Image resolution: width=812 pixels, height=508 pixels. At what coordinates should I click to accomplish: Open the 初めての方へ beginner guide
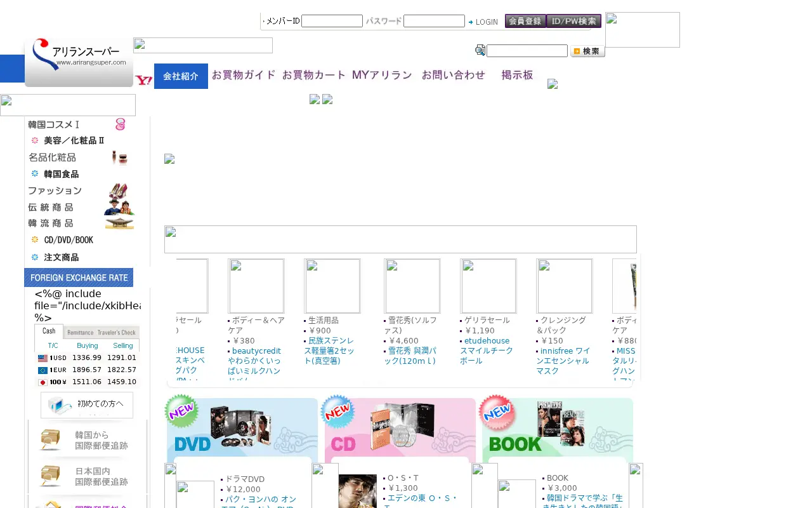point(87,405)
